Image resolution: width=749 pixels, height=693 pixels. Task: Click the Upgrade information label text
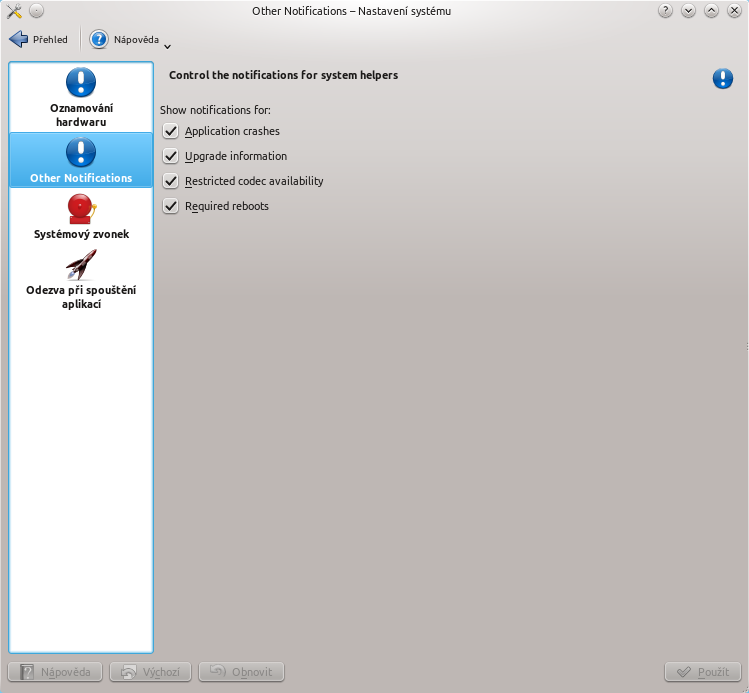click(236, 156)
